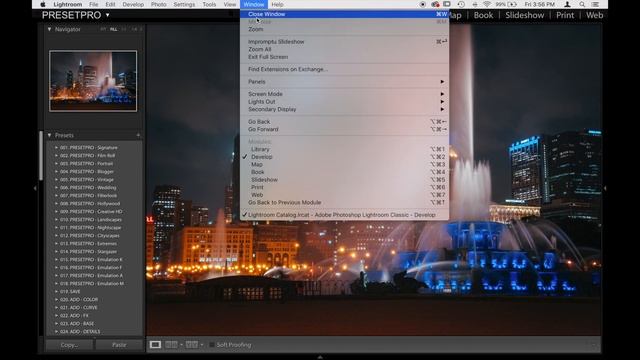The height and width of the screenshot is (360, 640).
Task: Switch to Library module via Window menu
Action: point(344,149)
